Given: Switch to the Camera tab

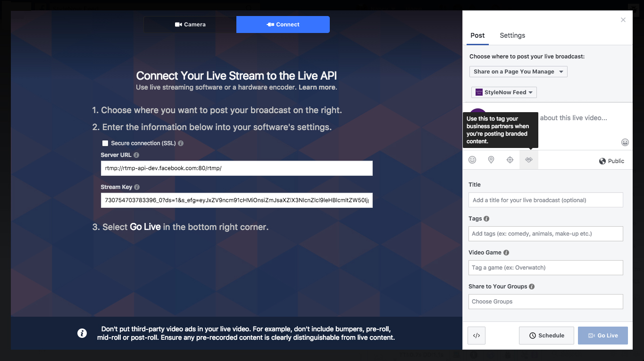Looking at the screenshot, I should click(190, 25).
